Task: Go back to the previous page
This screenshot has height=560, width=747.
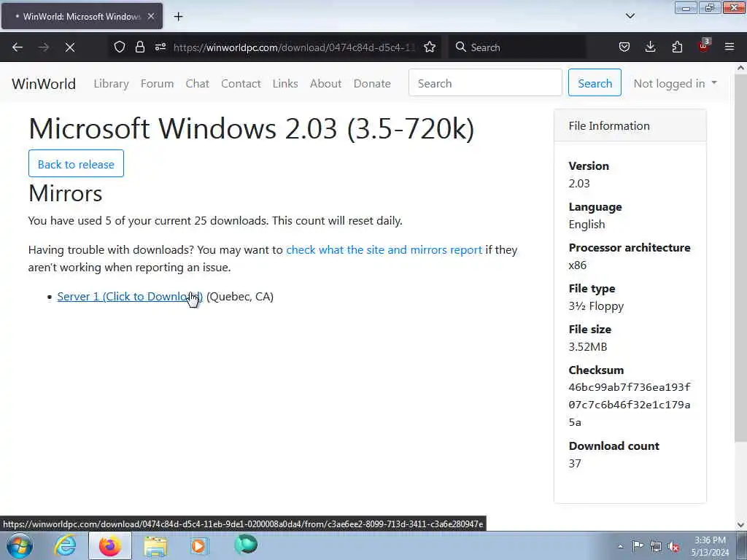Action: click(18, 47)
